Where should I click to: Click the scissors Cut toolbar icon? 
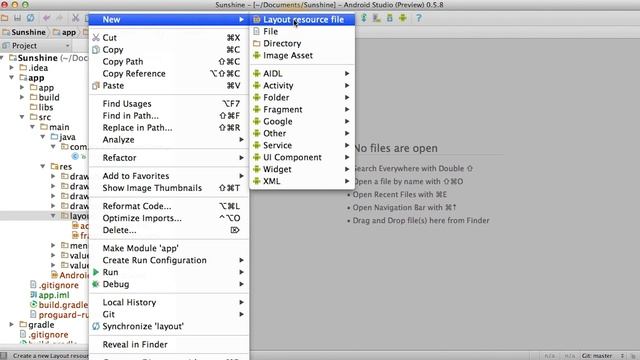[76, 18]
